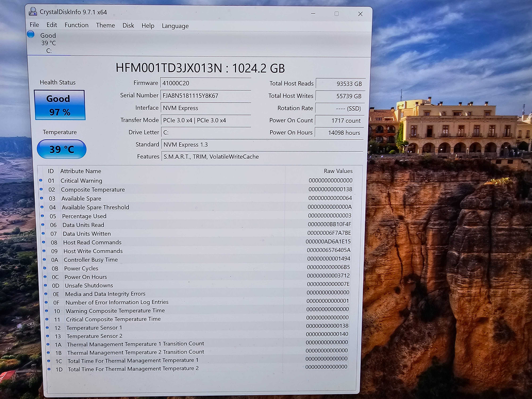Open the Theme menu
Screen dimensions: 532x399
coord(105,25)
